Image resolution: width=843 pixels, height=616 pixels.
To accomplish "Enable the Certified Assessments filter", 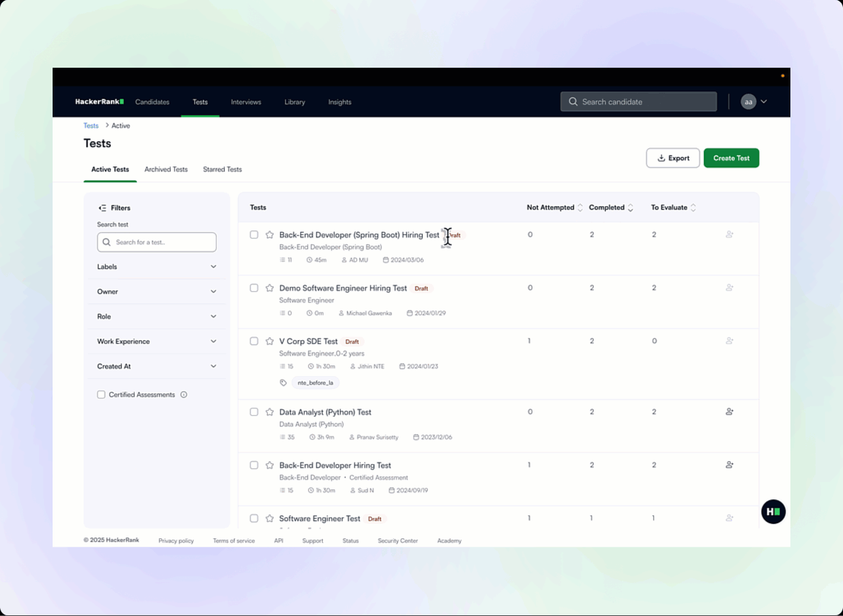I will pos(101,395).
